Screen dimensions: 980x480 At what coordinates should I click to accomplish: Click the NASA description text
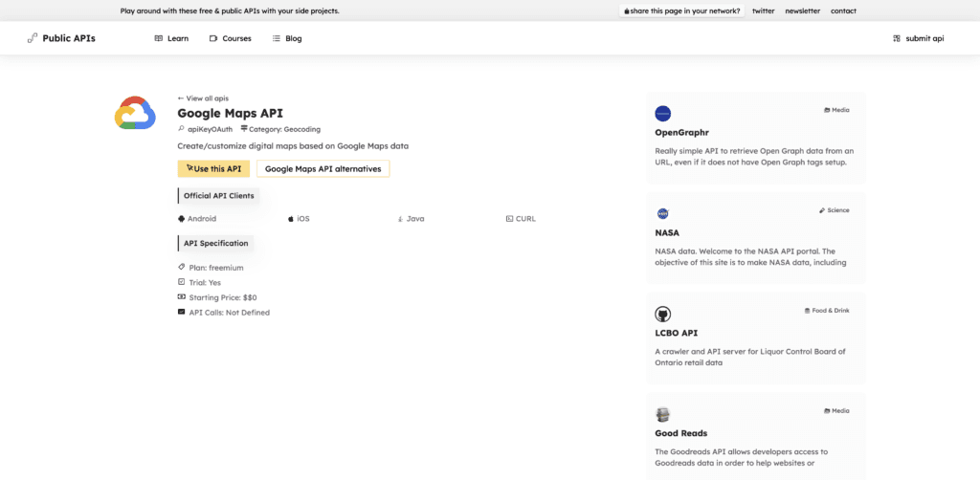pos(750,256)
